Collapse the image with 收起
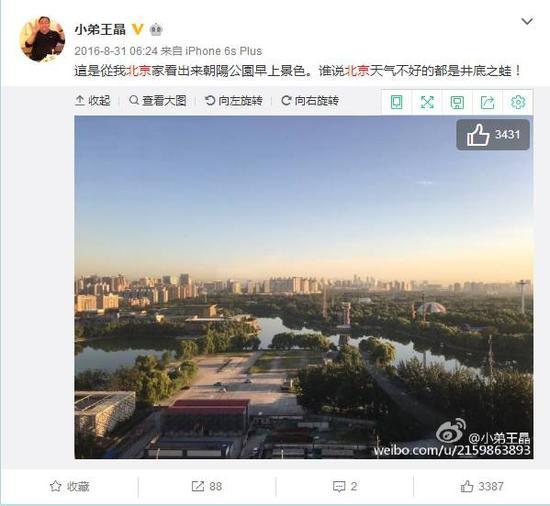The width and height of the screenshot is (550, 506). tap(93, 101)
